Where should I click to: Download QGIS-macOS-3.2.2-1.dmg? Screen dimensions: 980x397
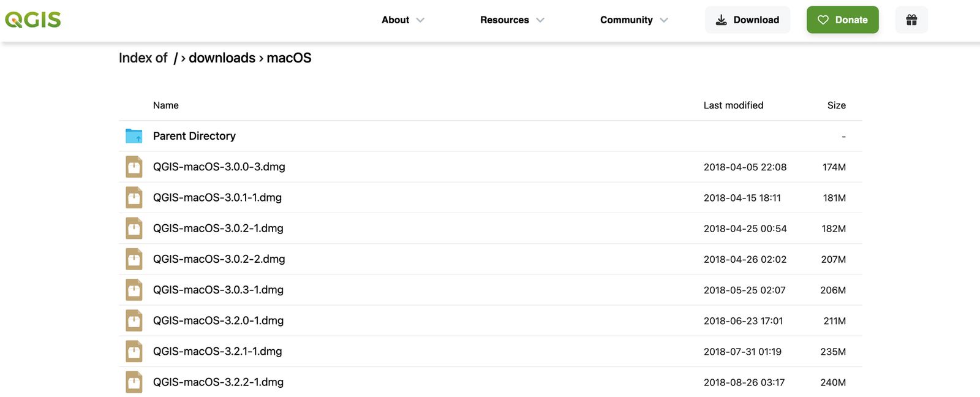[218, 382]
